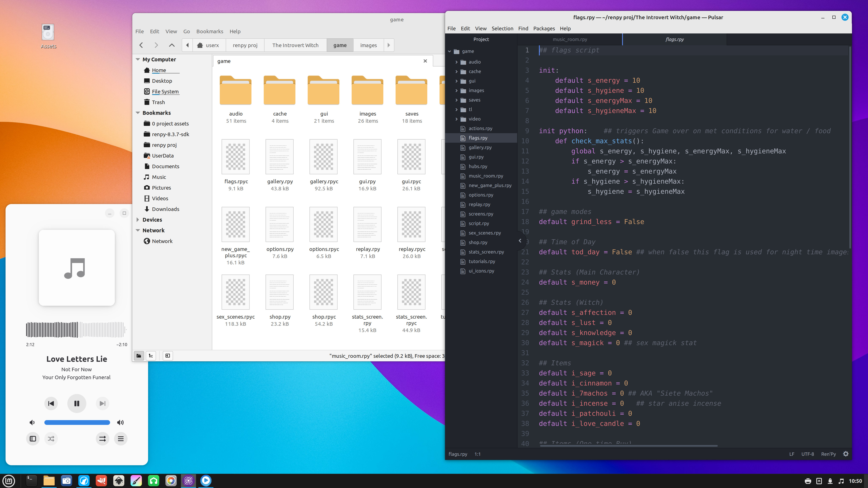Open the Linux Mint start menu
The height and width of the screenshot is (488, 868).
coord(9,481)
